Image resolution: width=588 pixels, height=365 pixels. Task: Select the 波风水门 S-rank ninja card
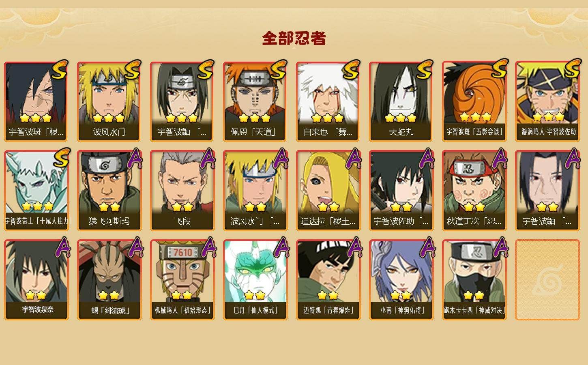click(x=109, y=101)
